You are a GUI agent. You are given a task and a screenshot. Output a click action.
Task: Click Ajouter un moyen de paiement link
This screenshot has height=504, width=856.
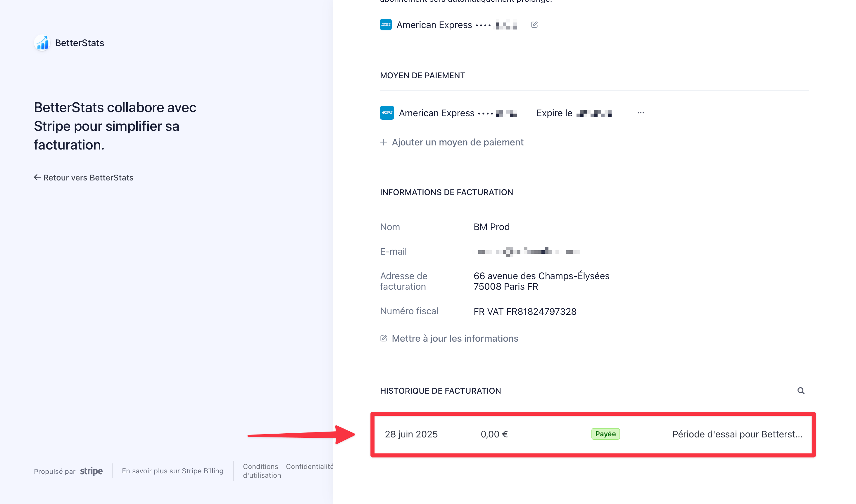[457, 142]
